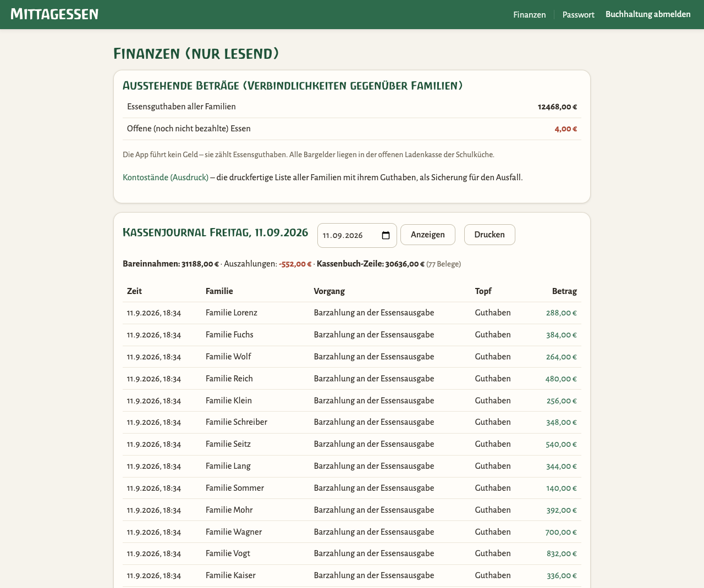The image size is (704, 588).
Task: Select the Familie Fuchs journal row
Action: tap(352, 335)
